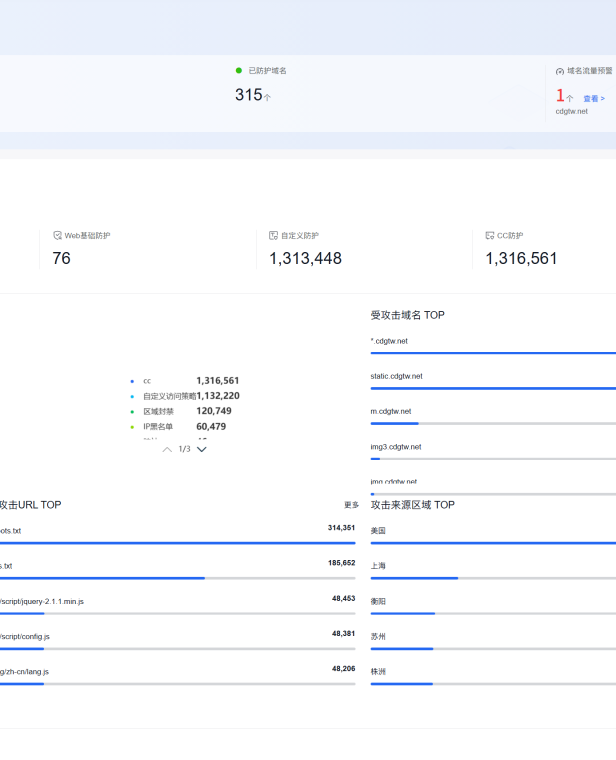Click the CC防护 value 1,316,561
The image size is (616, 760).
[521, 258]
